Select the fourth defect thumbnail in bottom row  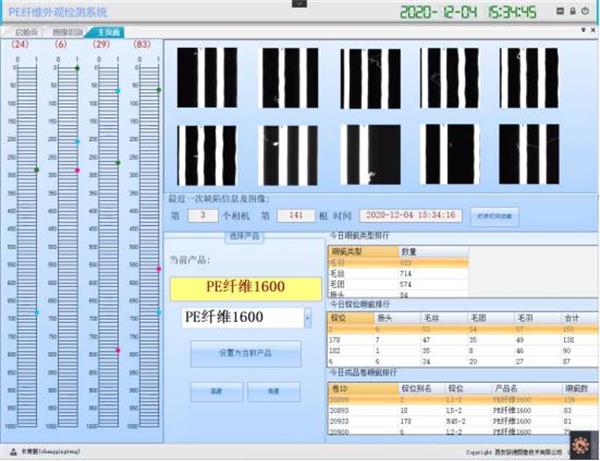(x=450, y=154)
